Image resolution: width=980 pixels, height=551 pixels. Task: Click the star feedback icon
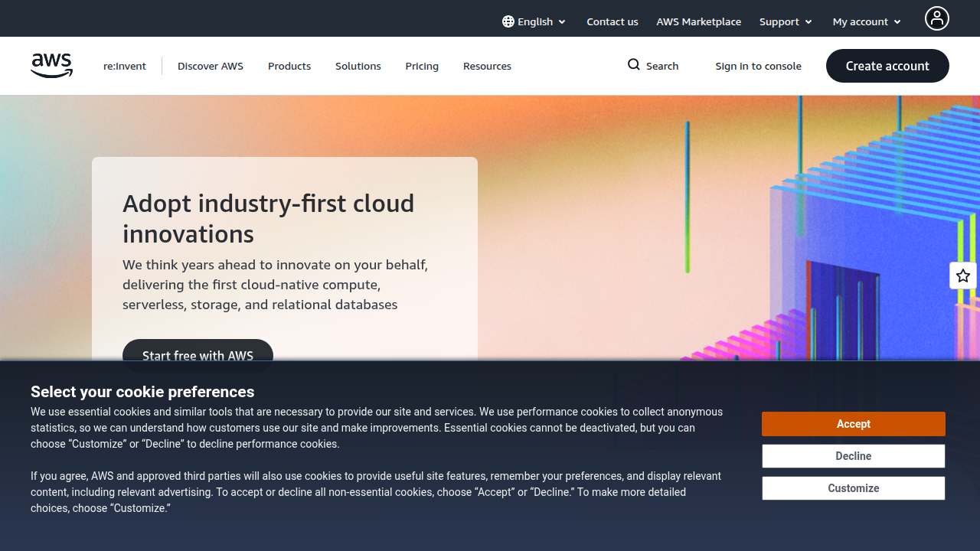coord(963,275)
